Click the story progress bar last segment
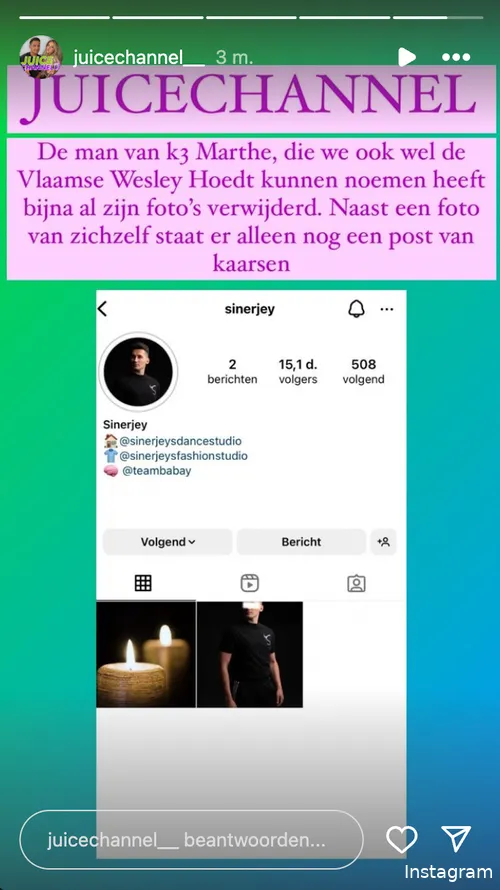The width and height of the screenshot is (500, 890). point(438,18)
